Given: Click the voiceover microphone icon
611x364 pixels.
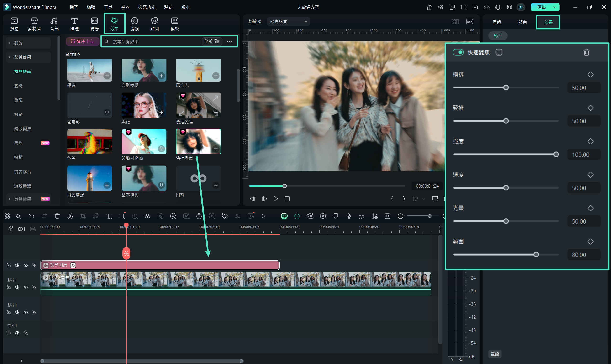Looking at the screenshot, I should [348, 216].
